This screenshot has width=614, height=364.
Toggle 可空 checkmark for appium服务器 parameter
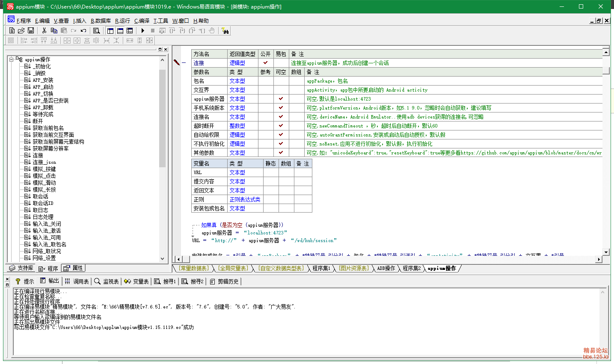pyautogui.click(x=281, y=98)
